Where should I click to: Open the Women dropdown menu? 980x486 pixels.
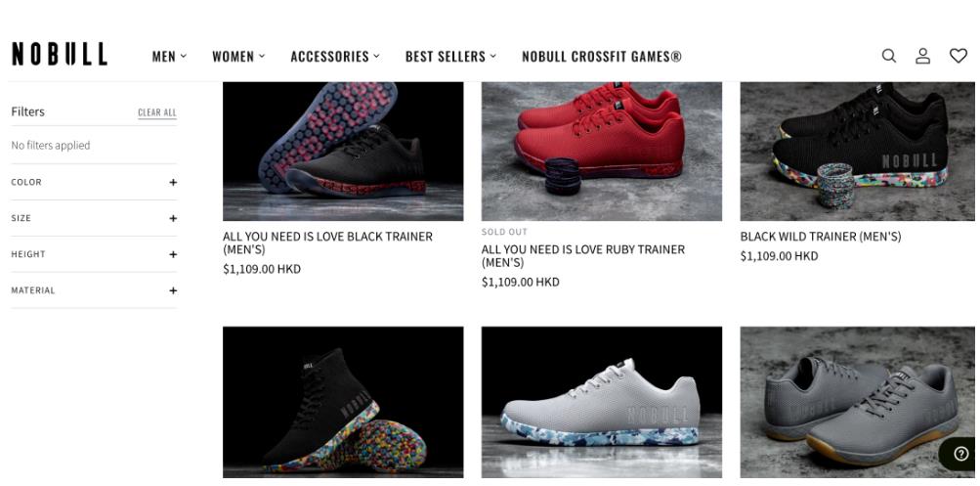[238, 57]
